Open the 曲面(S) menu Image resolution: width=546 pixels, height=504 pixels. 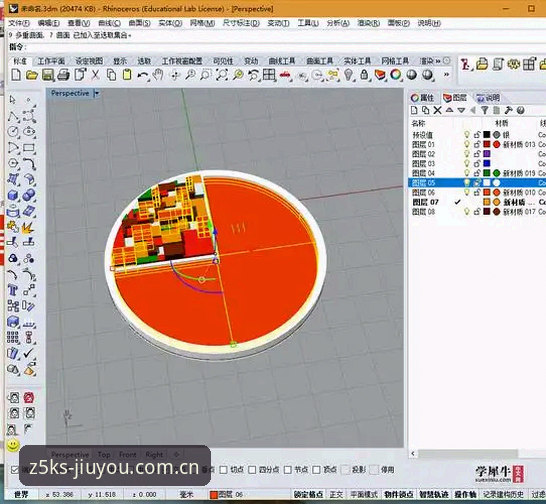pyautogui.click(x=139, y=23)
